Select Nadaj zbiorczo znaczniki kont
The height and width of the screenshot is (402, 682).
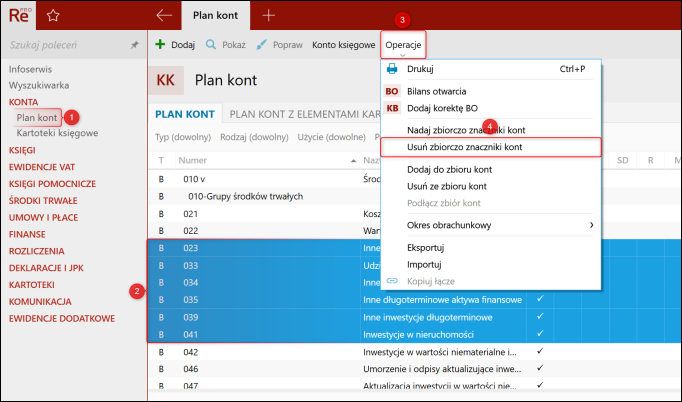point(491,130)
